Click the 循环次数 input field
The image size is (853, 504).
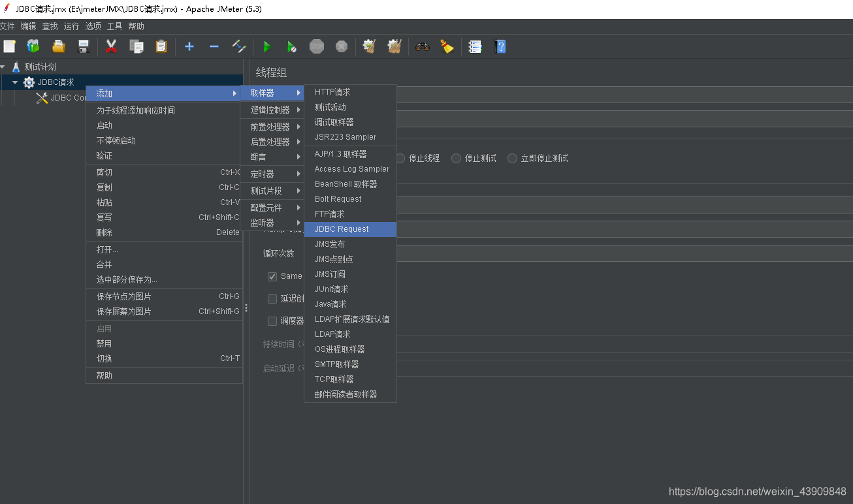click(624, 253)
